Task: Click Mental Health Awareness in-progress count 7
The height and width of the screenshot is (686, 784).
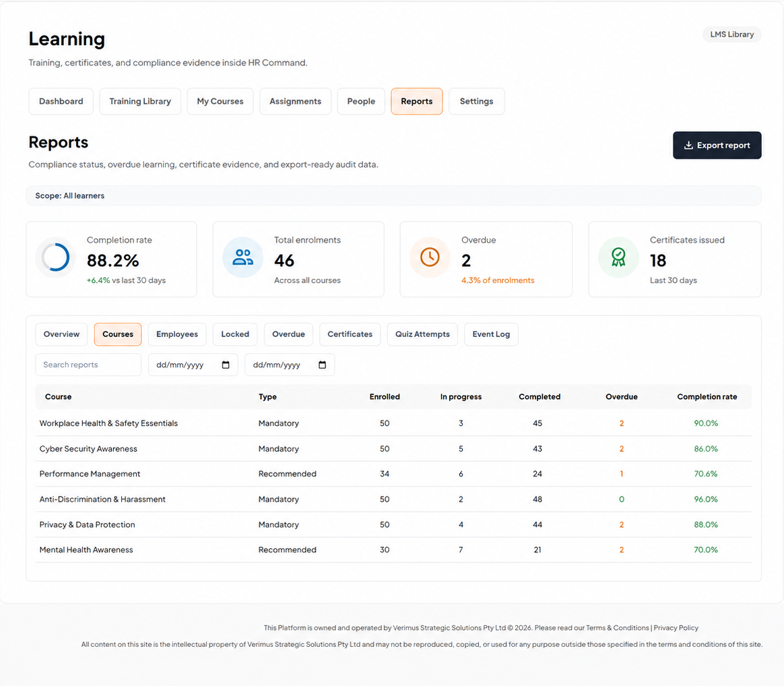Action: (x=461, y=550)
